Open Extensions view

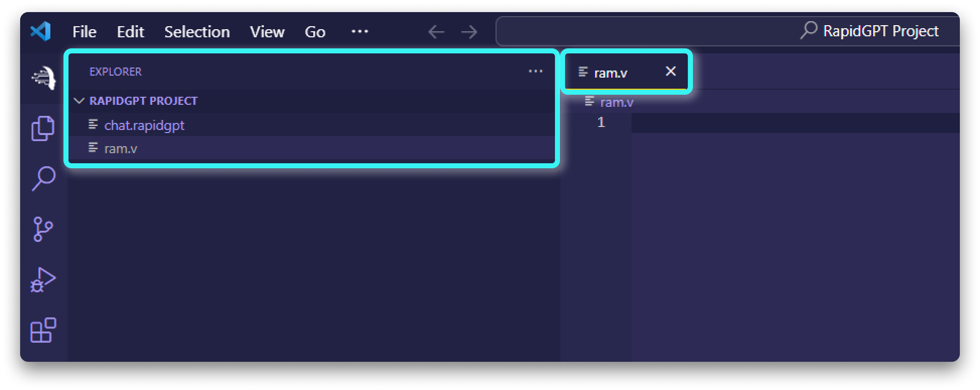(x=43, y=330)
